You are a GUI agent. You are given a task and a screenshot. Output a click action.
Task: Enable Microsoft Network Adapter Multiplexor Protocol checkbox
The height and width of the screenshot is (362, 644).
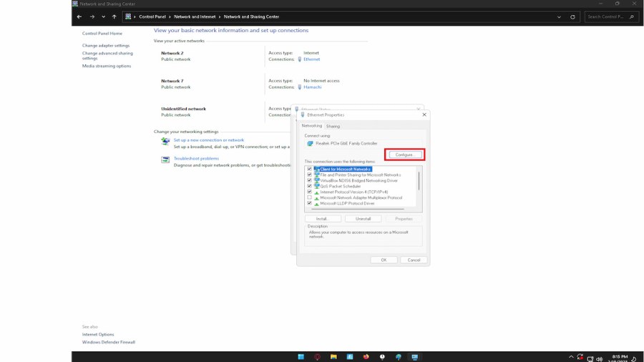point(309,198)
